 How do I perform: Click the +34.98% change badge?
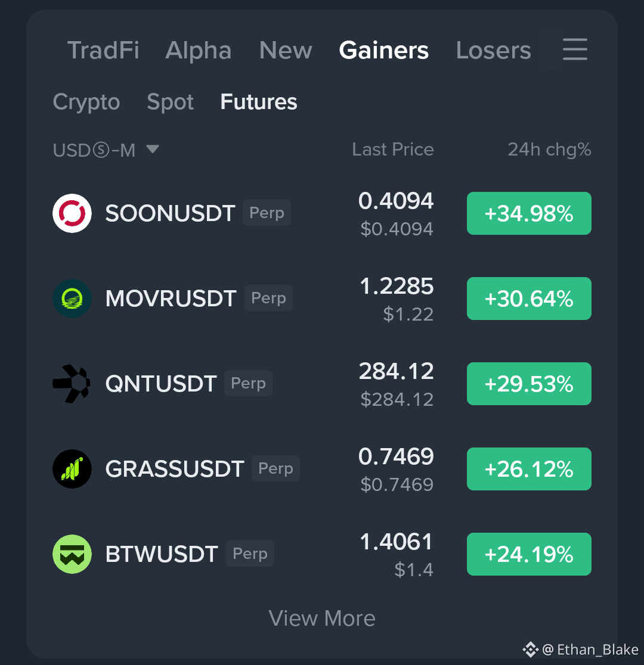529,213
